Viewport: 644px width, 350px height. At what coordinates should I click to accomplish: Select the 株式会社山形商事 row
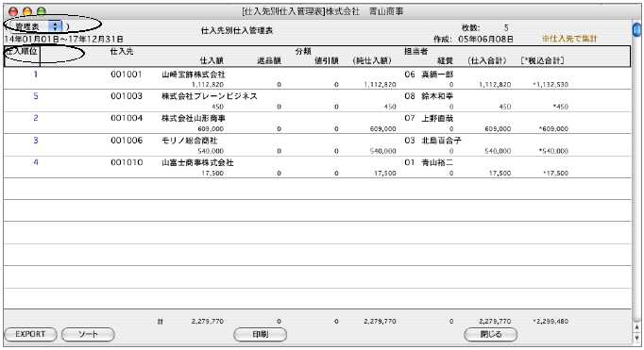(x=317, y=123)
